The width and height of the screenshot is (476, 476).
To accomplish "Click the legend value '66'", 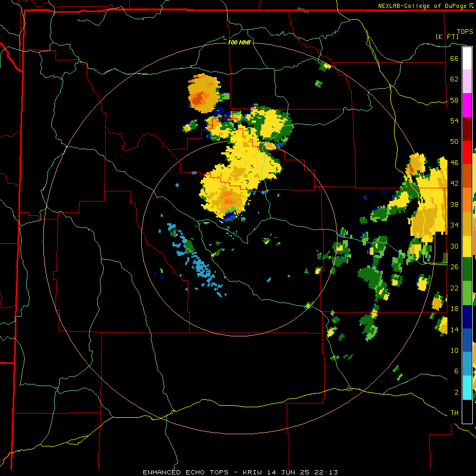I will pyautogui.click(x=454, y=58).
